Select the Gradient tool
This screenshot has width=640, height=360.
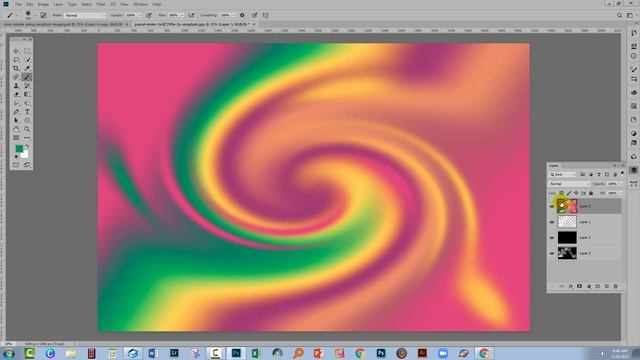point(27,94)
